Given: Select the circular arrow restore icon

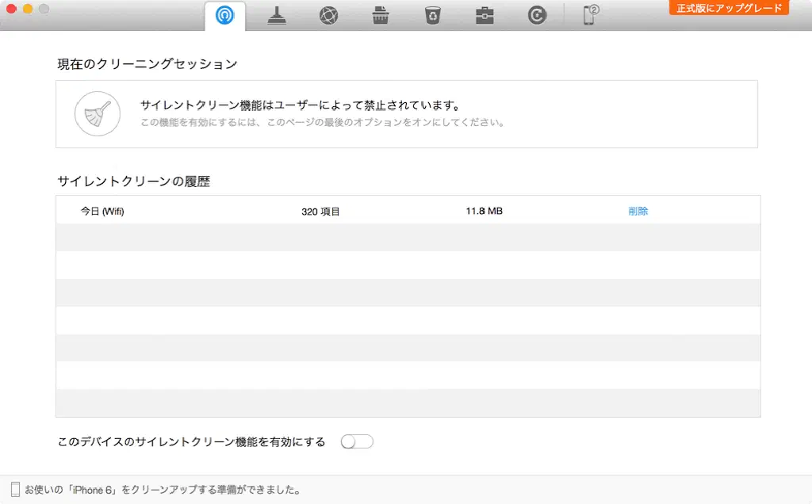Looking at the screenshot, I should 537,16.
